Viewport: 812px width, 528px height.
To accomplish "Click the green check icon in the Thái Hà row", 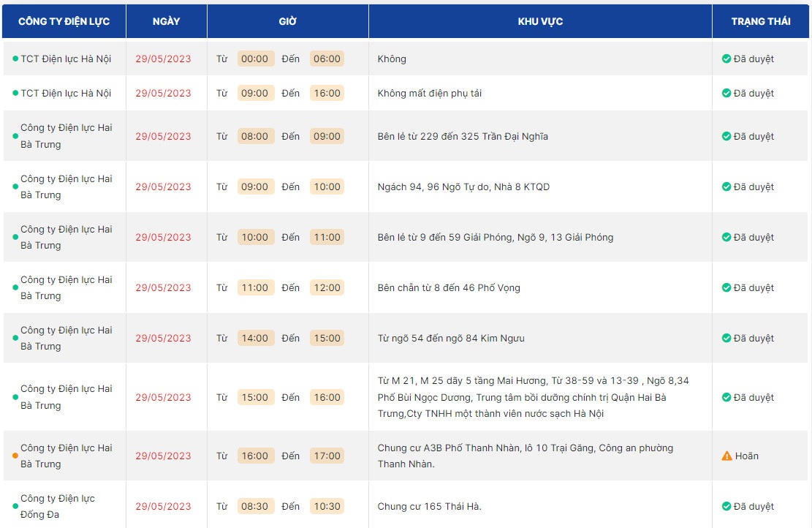I will [726, 506].
